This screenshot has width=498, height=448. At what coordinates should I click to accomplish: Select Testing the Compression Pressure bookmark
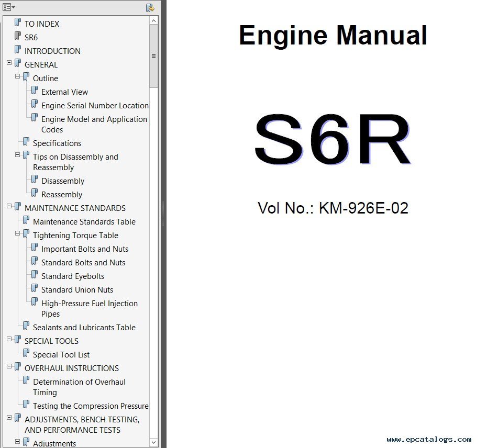91,406
